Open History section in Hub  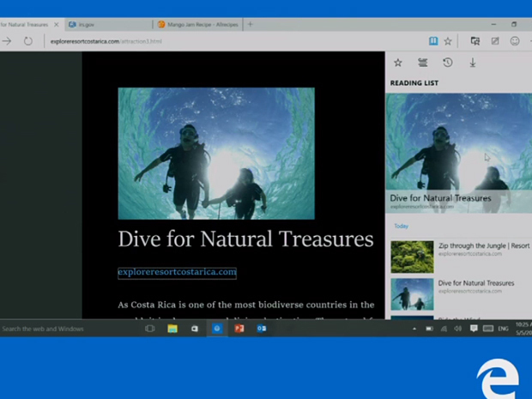(x=447, y=63)
